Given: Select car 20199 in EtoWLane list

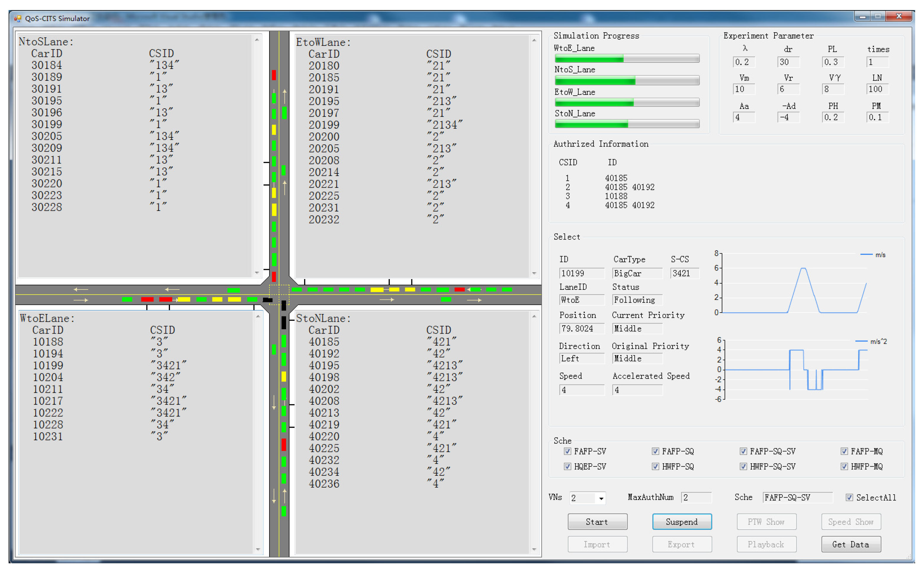Looking at the screenshot, I should pyautogui.click(x=324, y=125).
